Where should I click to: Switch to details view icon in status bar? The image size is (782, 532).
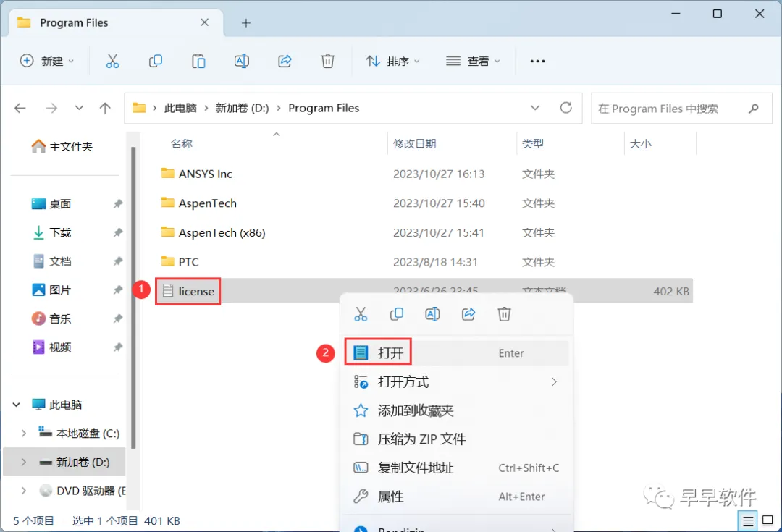[x=747, y=522]
